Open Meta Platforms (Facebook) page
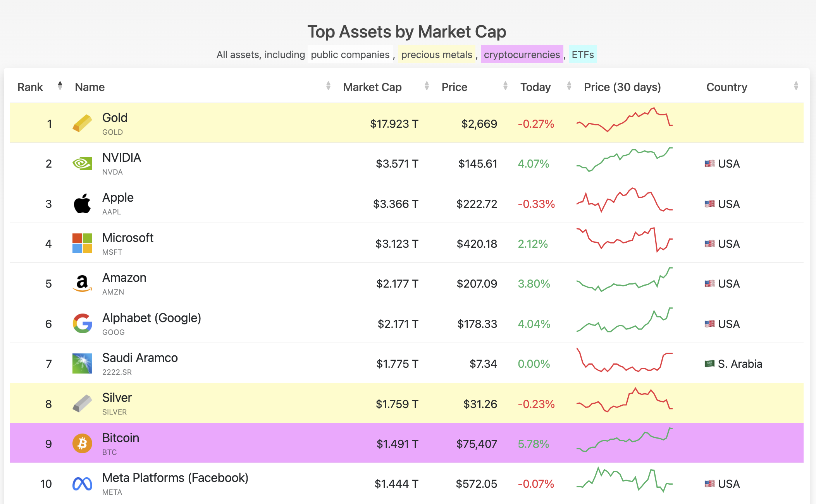Viewport: 816px width, 504px height. coord(175,478)
